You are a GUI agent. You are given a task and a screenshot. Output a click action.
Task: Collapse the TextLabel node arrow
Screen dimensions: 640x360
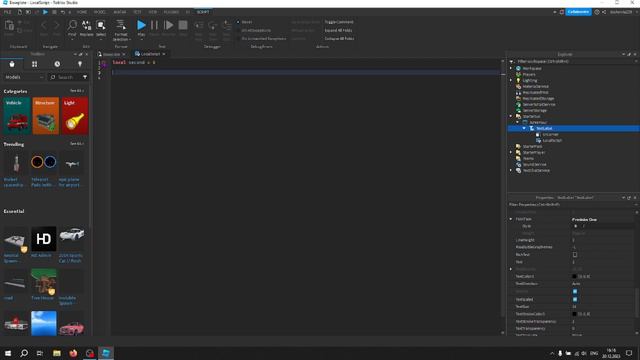coord(524,129)
